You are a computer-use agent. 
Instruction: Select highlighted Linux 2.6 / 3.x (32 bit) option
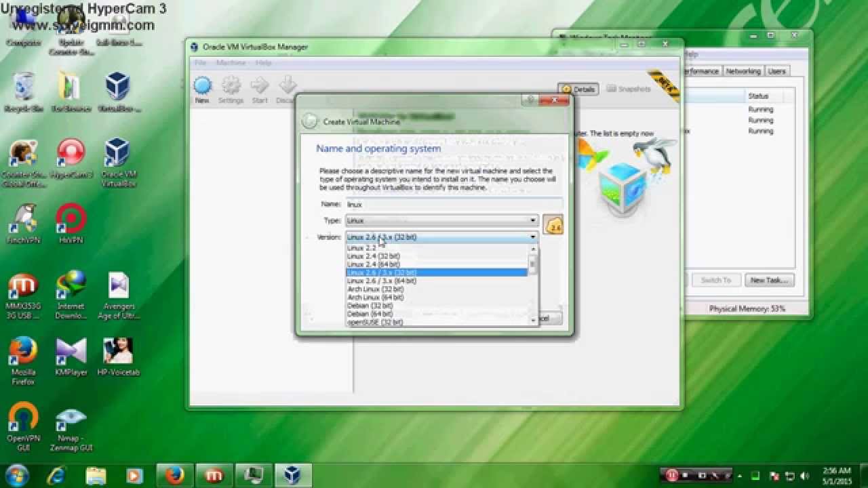point(436,272)
